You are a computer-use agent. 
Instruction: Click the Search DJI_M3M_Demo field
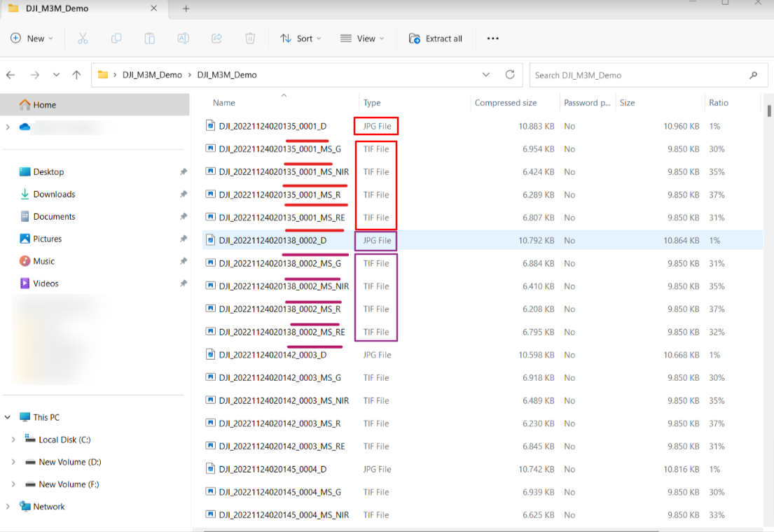(649, 75)
